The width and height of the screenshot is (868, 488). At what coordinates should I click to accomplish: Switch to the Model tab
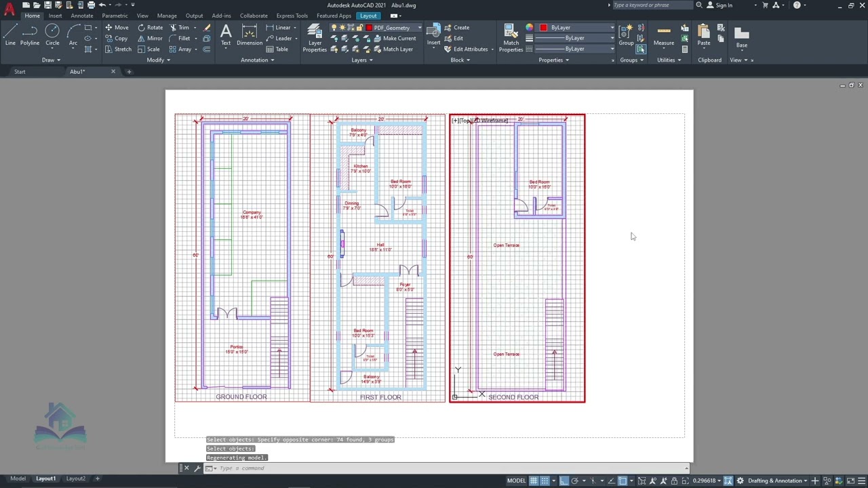(x=18, y=479)
